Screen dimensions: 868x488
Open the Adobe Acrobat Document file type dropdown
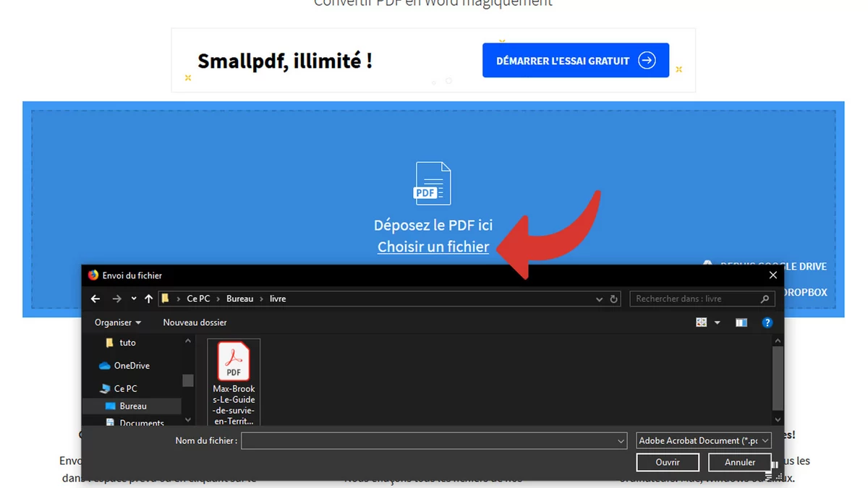[x=705, y=440]
